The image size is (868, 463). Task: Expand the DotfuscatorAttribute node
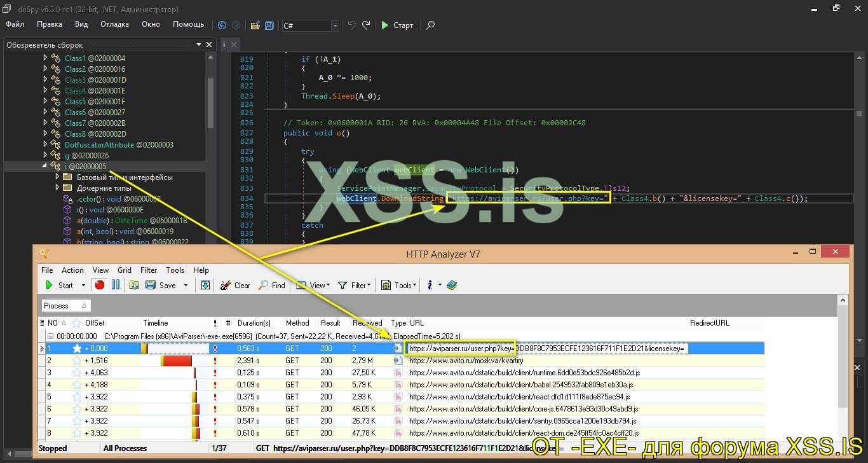pos(45,144)
